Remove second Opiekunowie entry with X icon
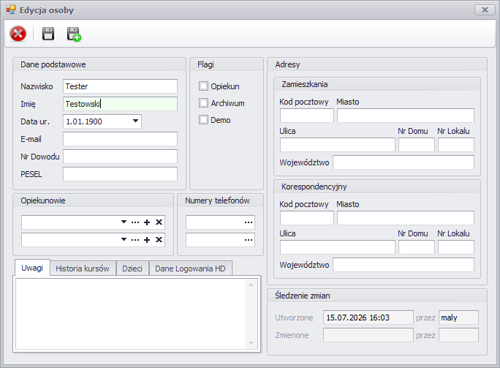Screen dimensions: 500x368 click(x=159, y=240)
